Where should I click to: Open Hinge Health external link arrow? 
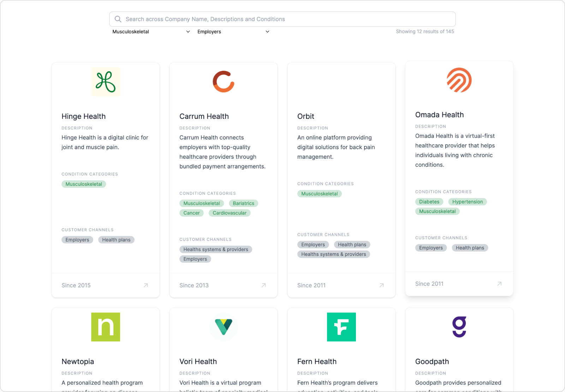click(145, 285)
